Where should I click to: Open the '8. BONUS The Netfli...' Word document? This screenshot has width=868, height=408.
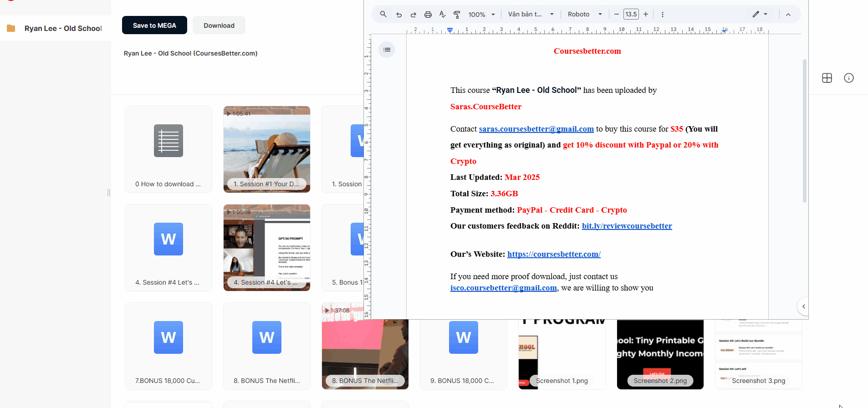[x=267, y=346]
